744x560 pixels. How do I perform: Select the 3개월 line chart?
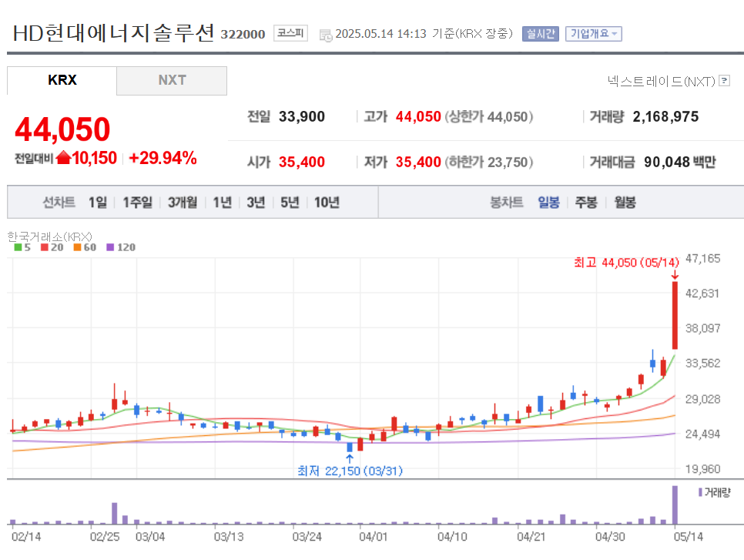[183, 202]
